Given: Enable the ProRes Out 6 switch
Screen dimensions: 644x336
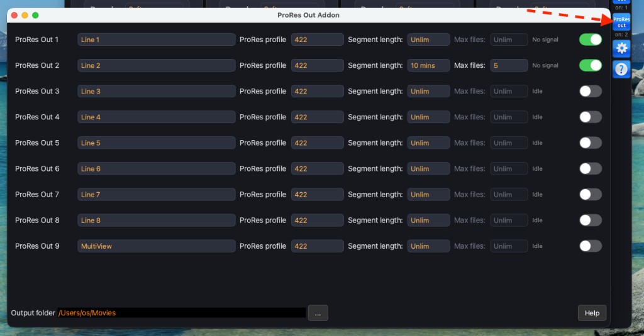Looking at the screenshot, I should point(591,168).
